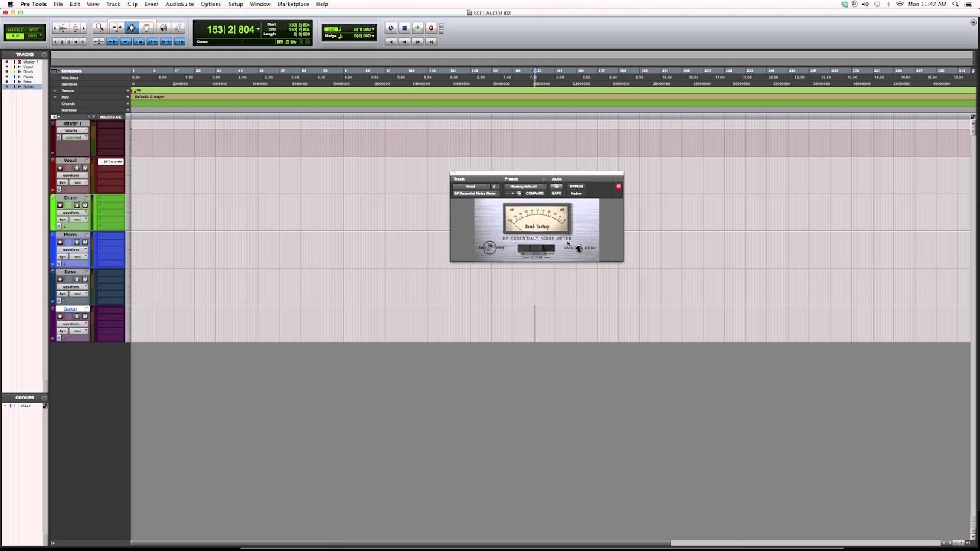Open the Tracks list options menu
The height and width of the screenshot is (551, 980).
click(x=44, y=54)
